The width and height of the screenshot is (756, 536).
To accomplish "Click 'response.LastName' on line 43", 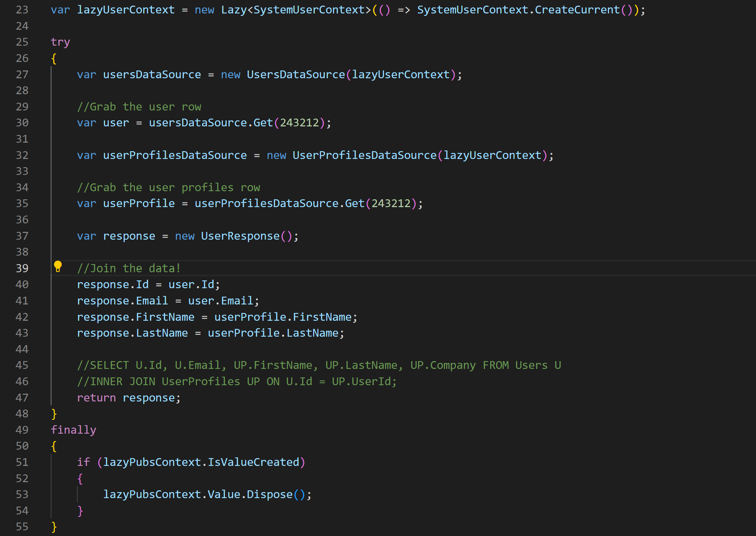I will click(x=132, y=333).
